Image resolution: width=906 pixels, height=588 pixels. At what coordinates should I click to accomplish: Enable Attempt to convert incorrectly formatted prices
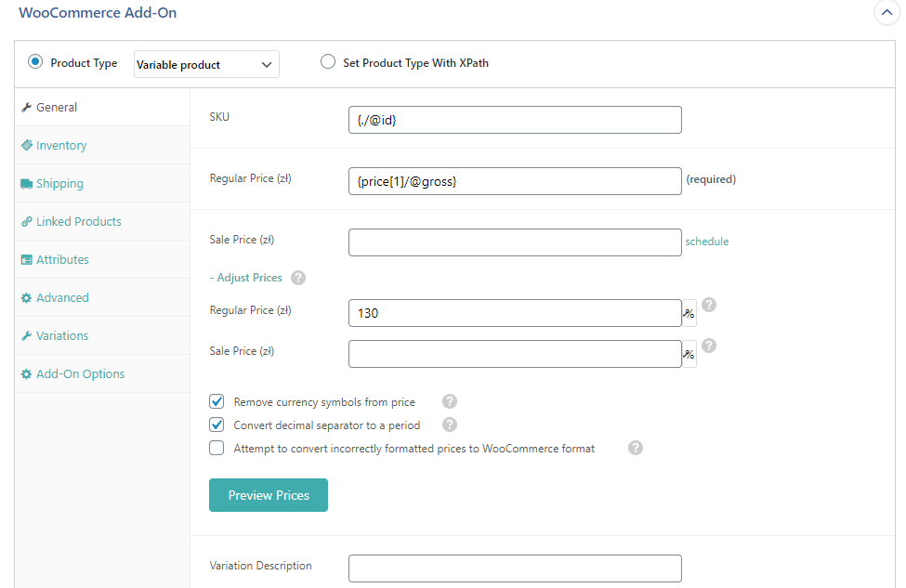(x=217, y=448)
